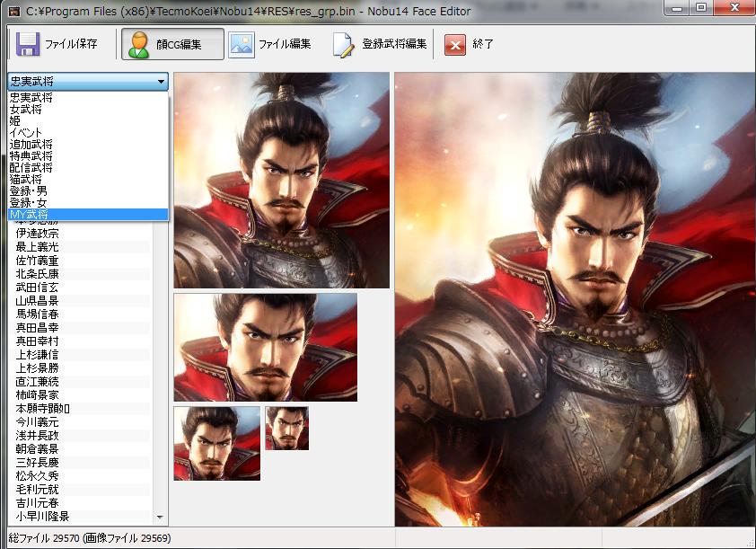
Task: Choose 登録･女 category option
Action: click(88, 203)
